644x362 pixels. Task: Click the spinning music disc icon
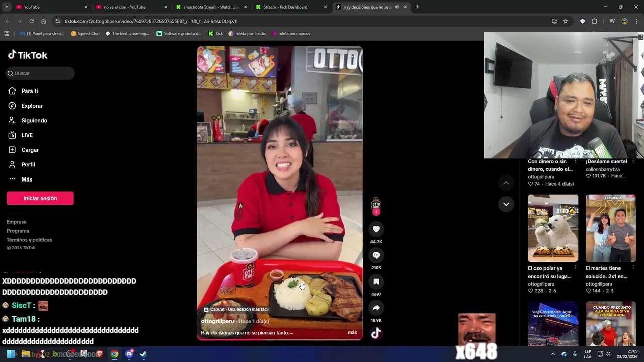(376, 333)
